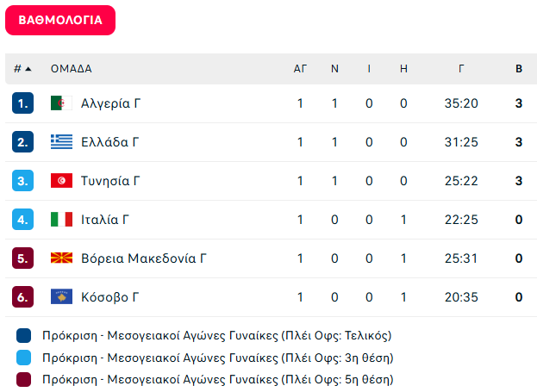Click the rank 1 position badge
The height and width of the screenshot is (392, 537).
[x=22, y=103]
